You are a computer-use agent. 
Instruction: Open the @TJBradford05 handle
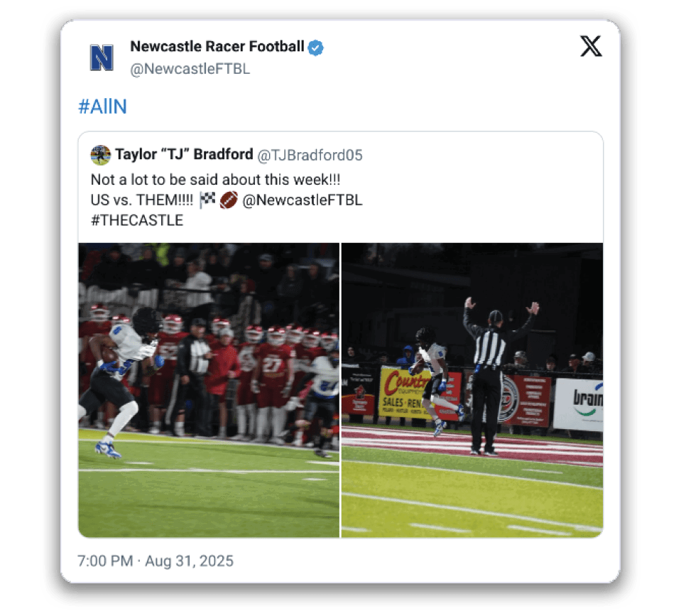pos(309,155)
